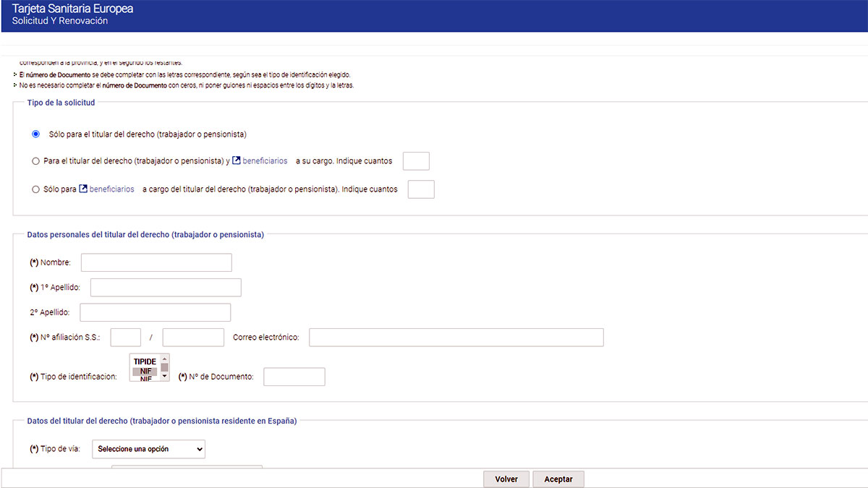Select NIF in the Tipo de identificación list
This screenshot has width=868, height=488.
(145, 370)
